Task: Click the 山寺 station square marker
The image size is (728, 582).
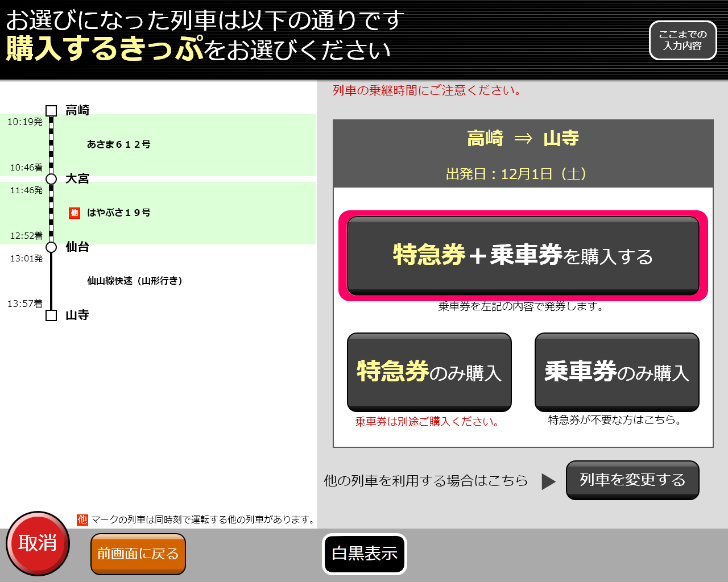Action: click(x=51, y=315)
